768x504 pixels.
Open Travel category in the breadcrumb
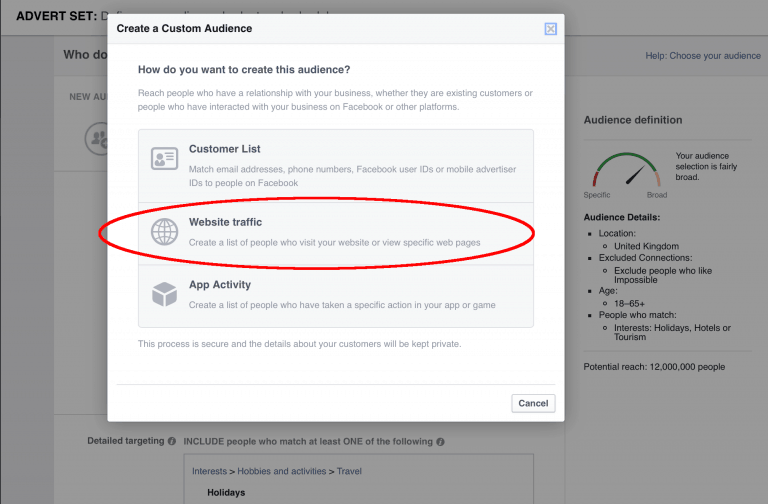pyautogui.click(x=349, y=471)
